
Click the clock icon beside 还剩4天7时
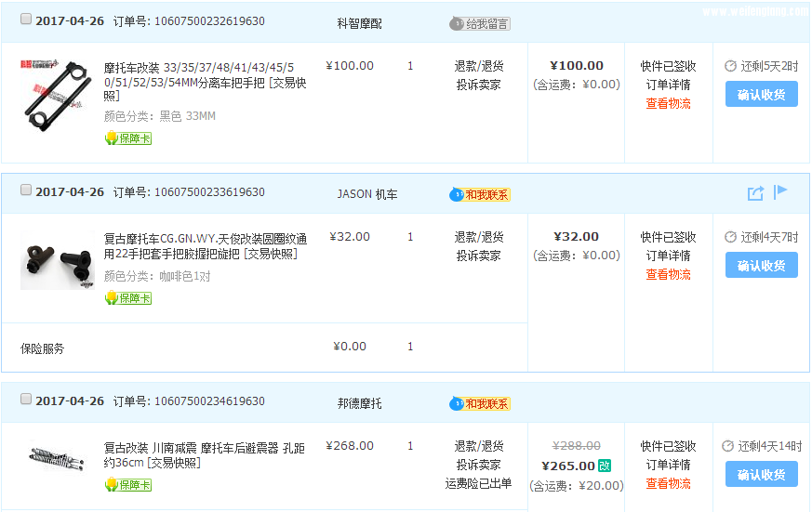pos(730,237)
